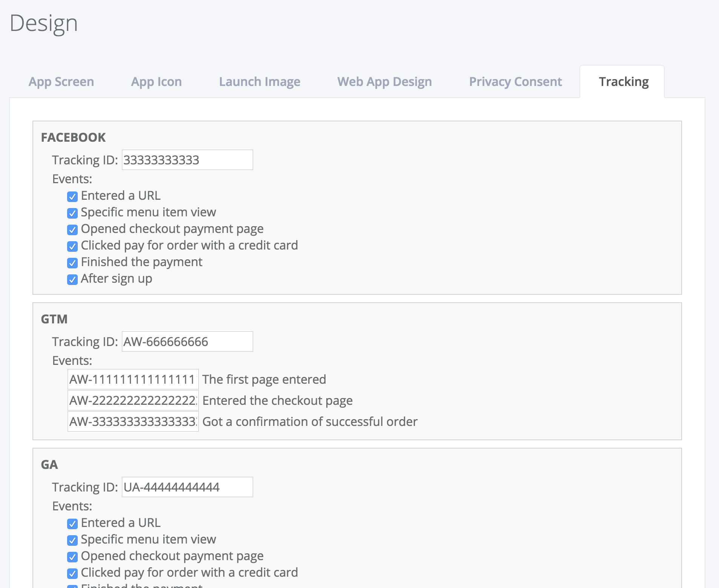
Task: Uncheck GA 'Clicked pay for order with a credit card'
Action: pyautogui.click(x=72, y=573)
